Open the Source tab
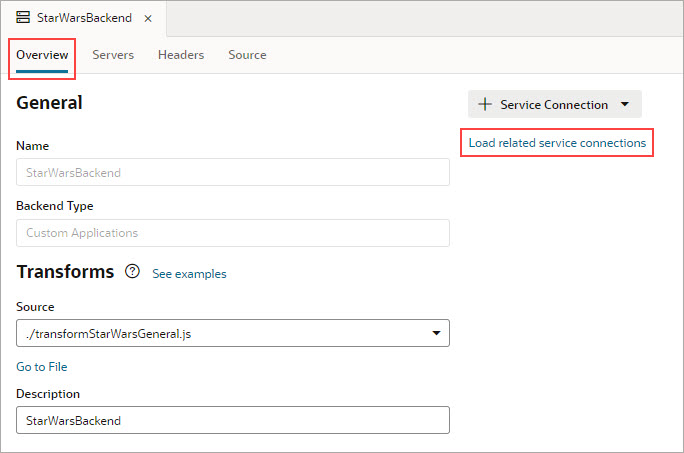The image size is (684, 453). click(247, 55)
